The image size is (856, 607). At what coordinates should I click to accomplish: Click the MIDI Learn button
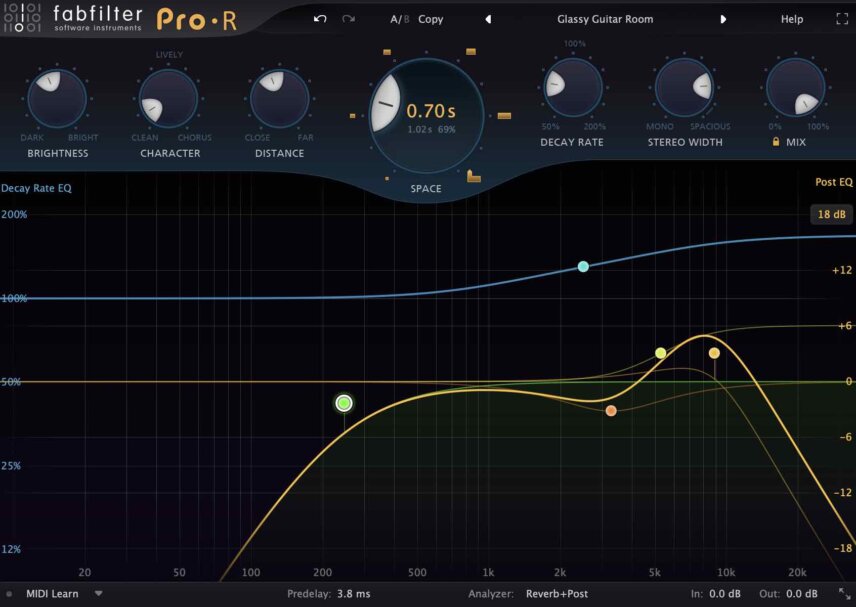pos(52,593)
